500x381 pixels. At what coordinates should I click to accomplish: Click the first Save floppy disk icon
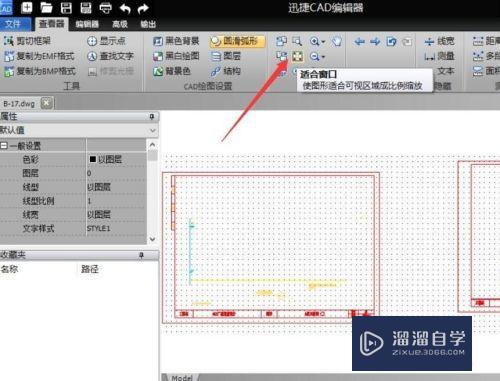66,8
